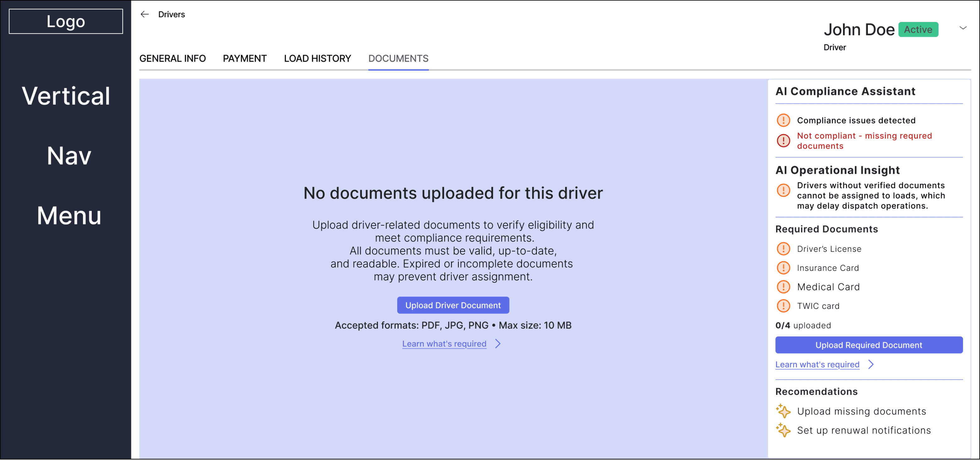Click the red non-compliant warning icon
Image resolution: width=980 pixels, height=460 pixels.
(783, 141)
